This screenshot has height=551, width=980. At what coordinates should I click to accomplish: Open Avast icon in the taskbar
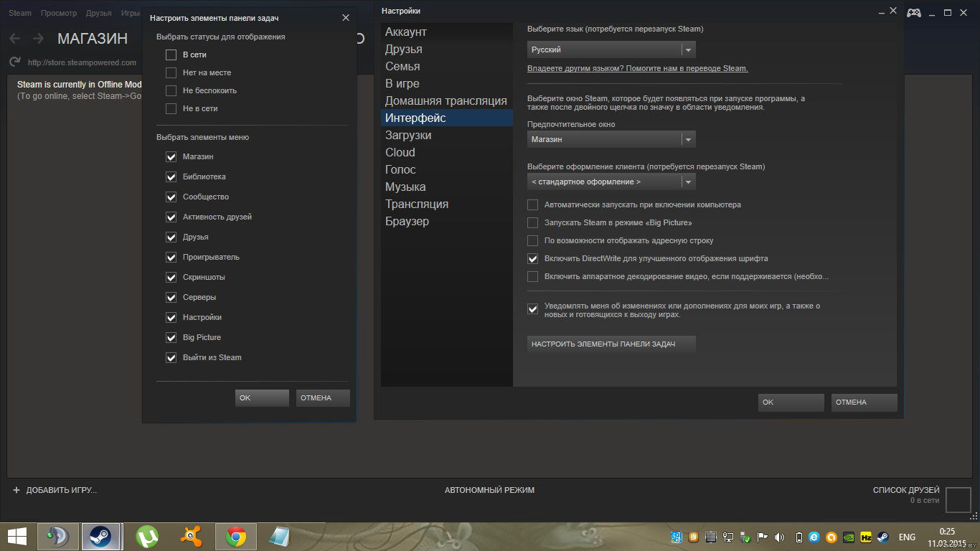192,537
